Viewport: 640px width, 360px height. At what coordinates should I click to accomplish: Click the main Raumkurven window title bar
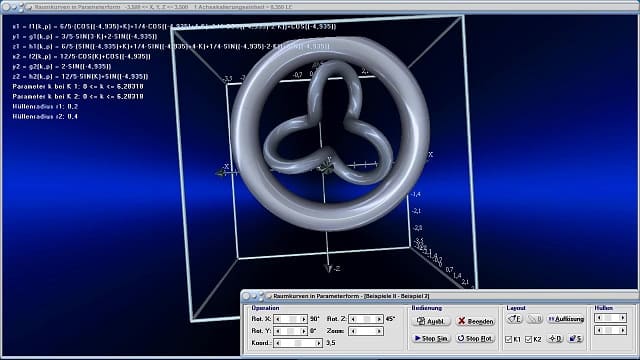(320, 7)
